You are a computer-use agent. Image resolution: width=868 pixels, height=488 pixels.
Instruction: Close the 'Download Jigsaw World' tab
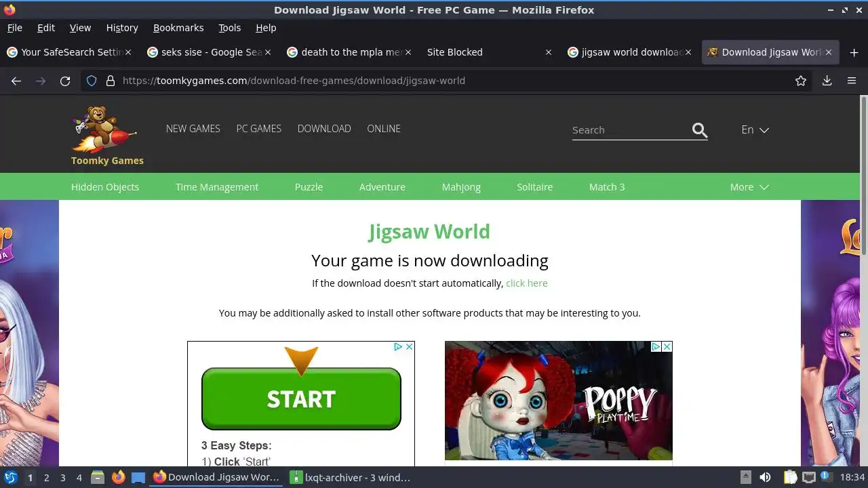tap(828, 52)
